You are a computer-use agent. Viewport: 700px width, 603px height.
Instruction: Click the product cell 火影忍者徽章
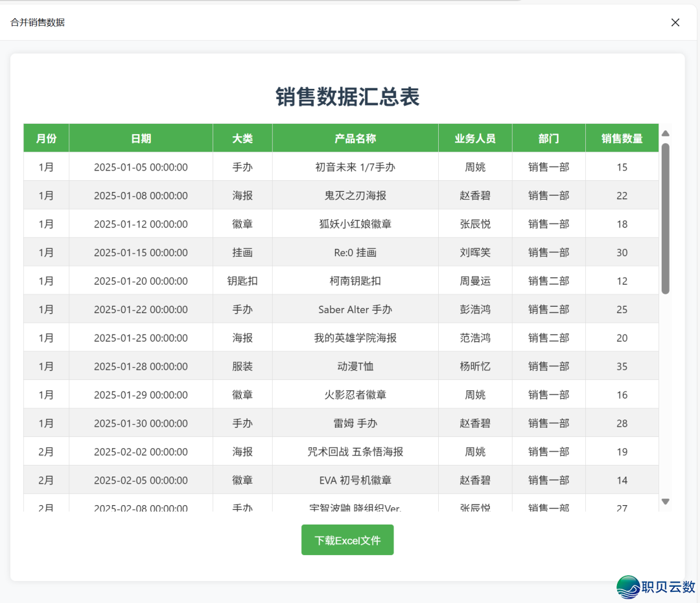[355, 395]
